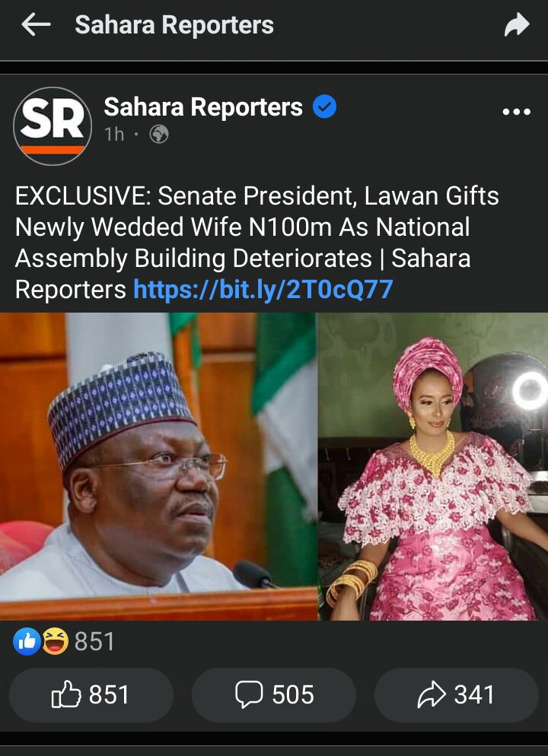Click the blue verified badge

325,107
